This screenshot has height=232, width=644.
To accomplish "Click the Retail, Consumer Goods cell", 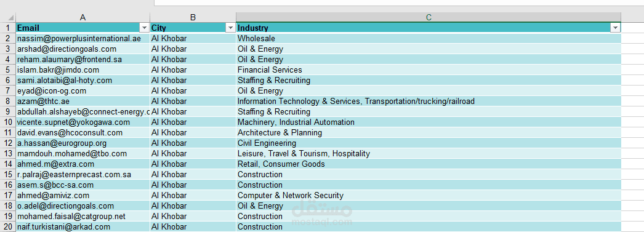I will [x=429, y=164].
